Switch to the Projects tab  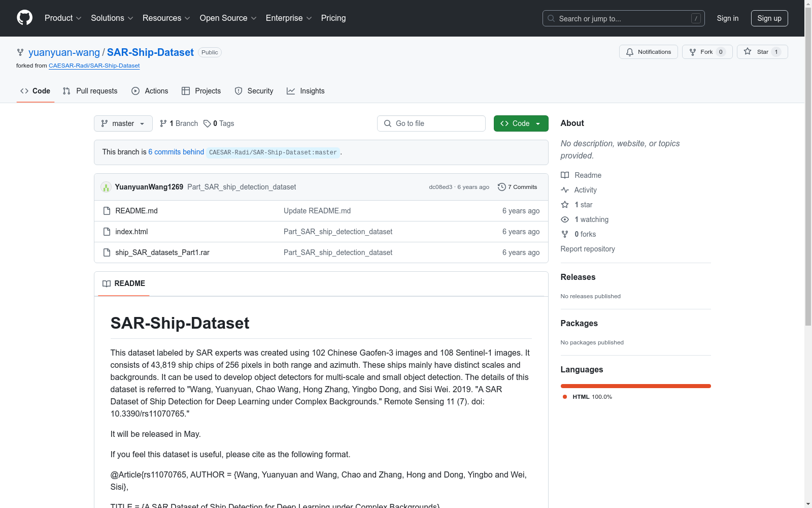point(201,91)
